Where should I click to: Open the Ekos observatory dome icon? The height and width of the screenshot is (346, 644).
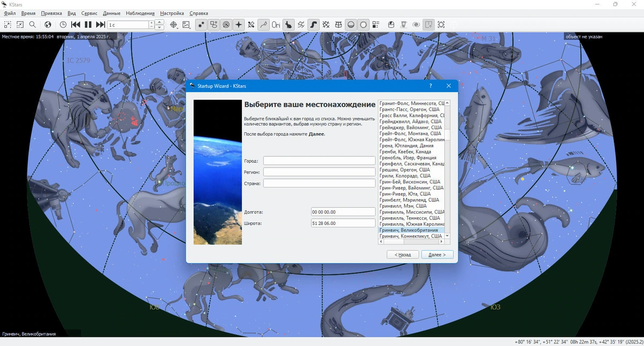[391, 25]
